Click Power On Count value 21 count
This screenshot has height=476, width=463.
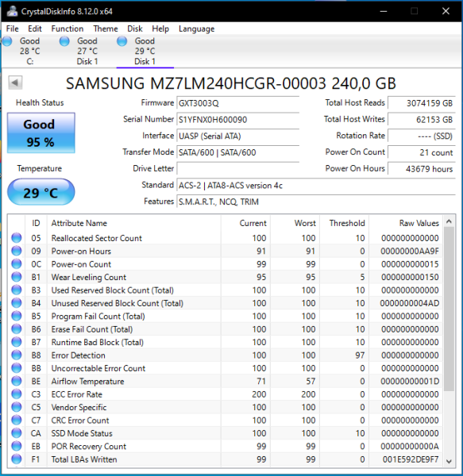[422, 152]
